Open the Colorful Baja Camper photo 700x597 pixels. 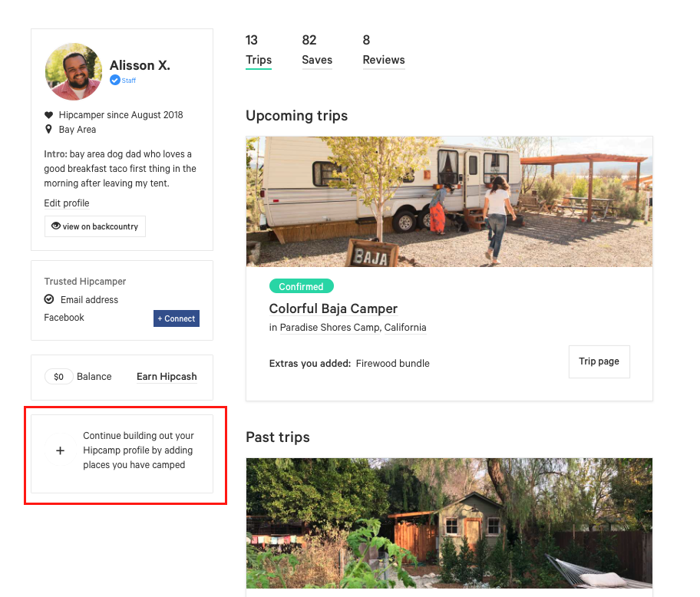point(449,202)
